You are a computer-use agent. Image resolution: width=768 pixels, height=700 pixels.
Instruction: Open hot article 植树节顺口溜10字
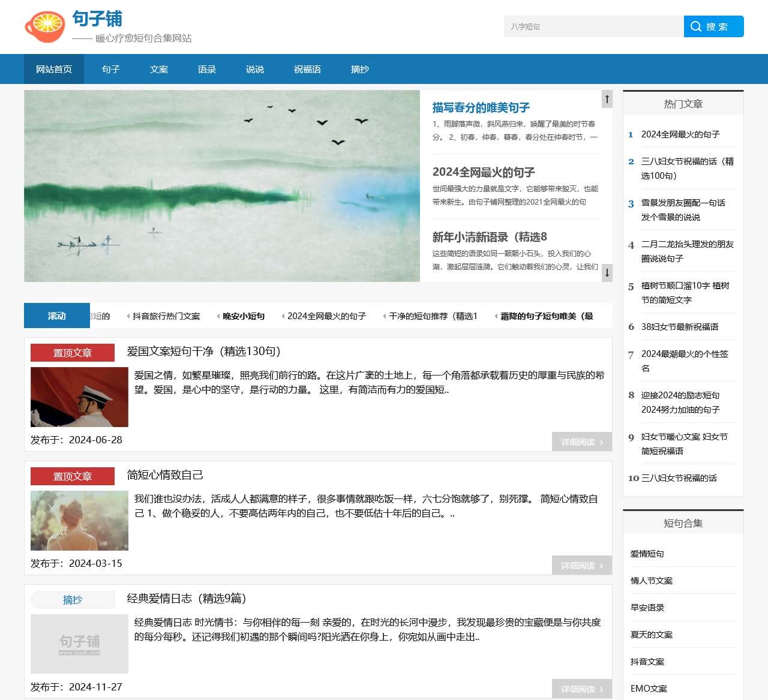pyautogui.click(x=685, y=293)
